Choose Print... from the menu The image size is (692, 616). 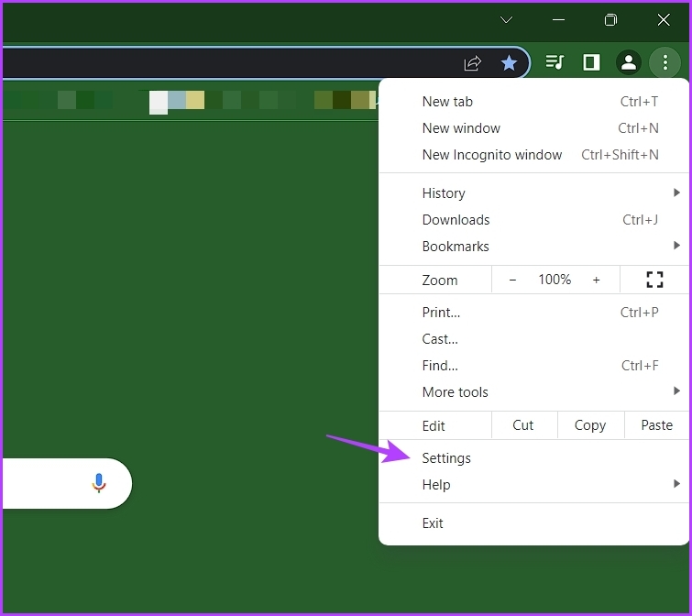[533, 312]
